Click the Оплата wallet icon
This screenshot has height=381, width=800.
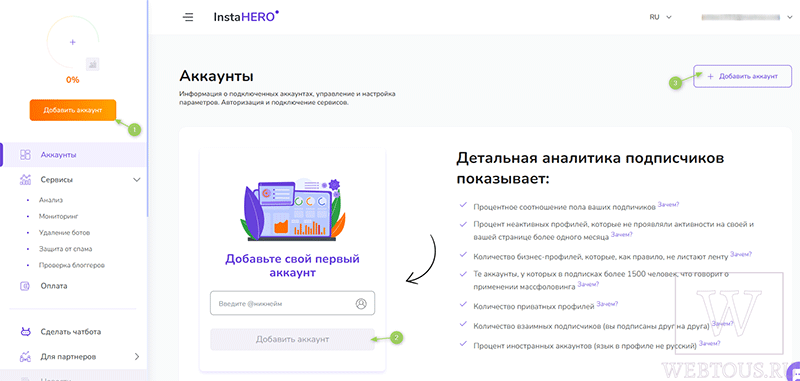pyautogui.click(x=26, y=286)
